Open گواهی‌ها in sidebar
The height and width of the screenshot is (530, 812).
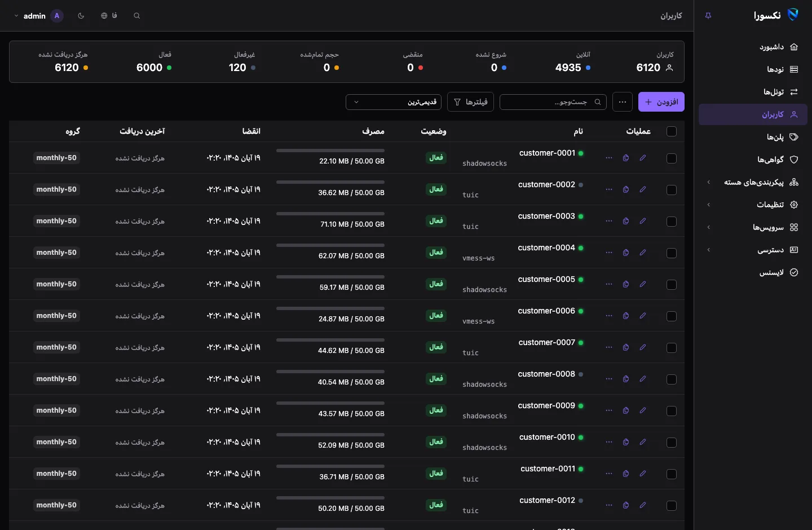point(753,160)
